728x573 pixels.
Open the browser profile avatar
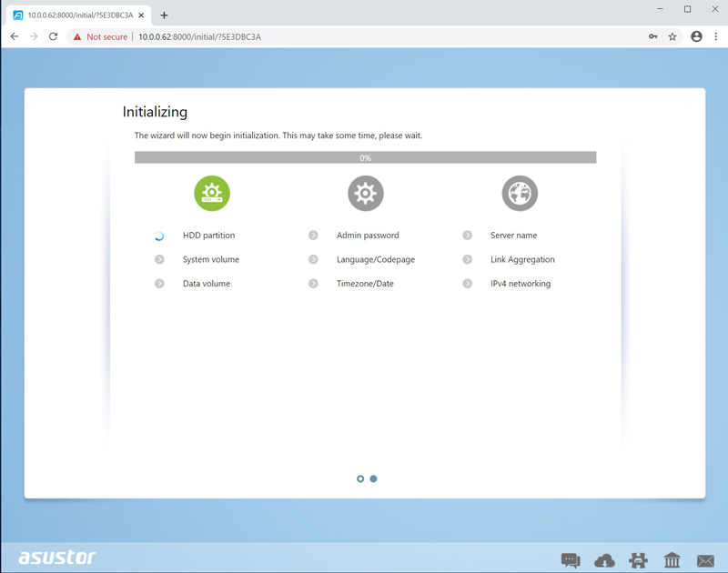696,36
